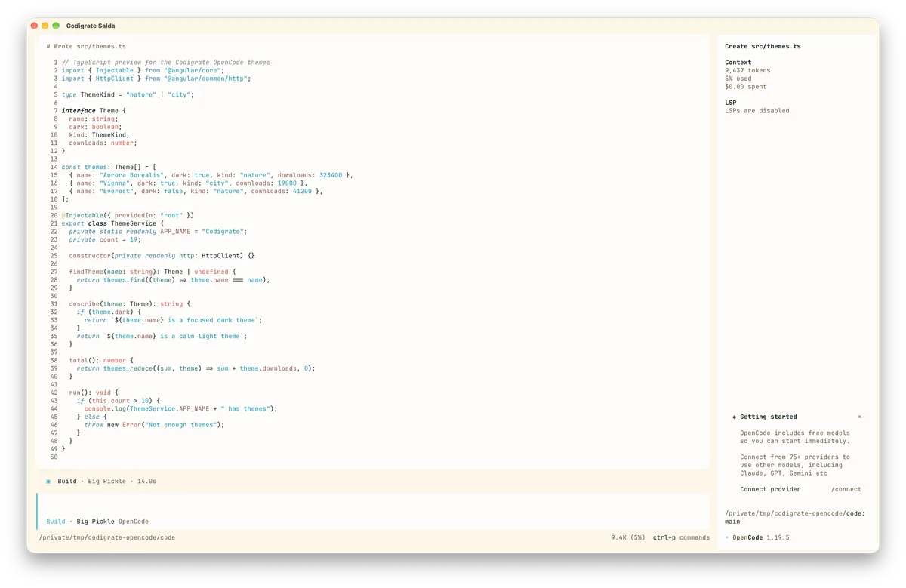
Task: Click the Codigrate Salda window title
Action: coord(91,26)
